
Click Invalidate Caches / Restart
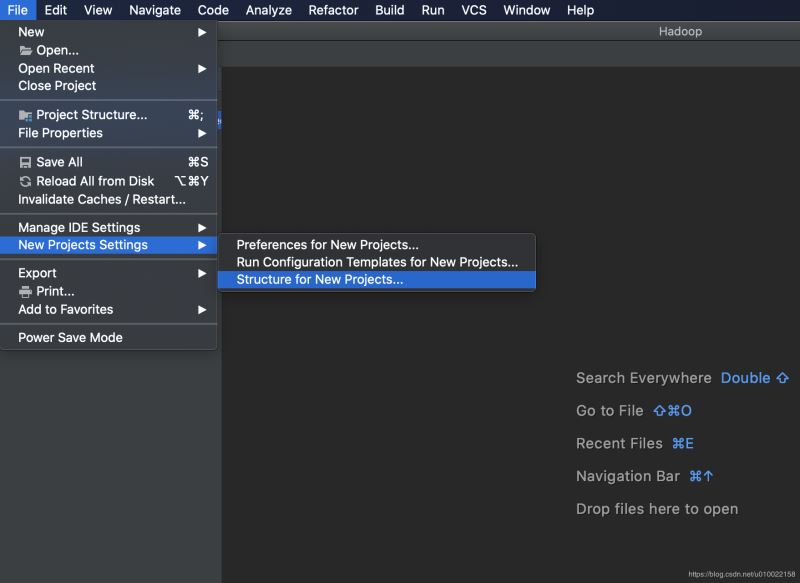click(102, 199)
